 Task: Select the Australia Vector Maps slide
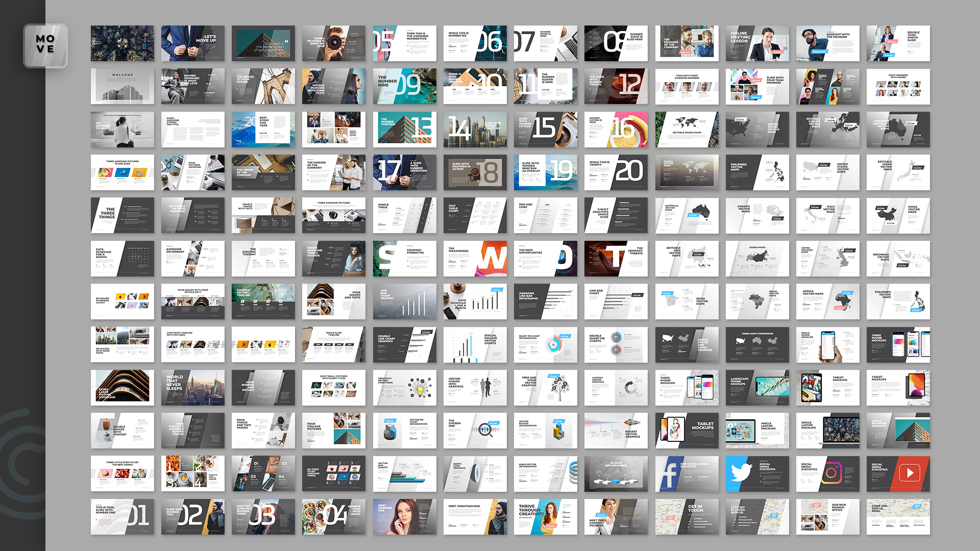[687, 215]
